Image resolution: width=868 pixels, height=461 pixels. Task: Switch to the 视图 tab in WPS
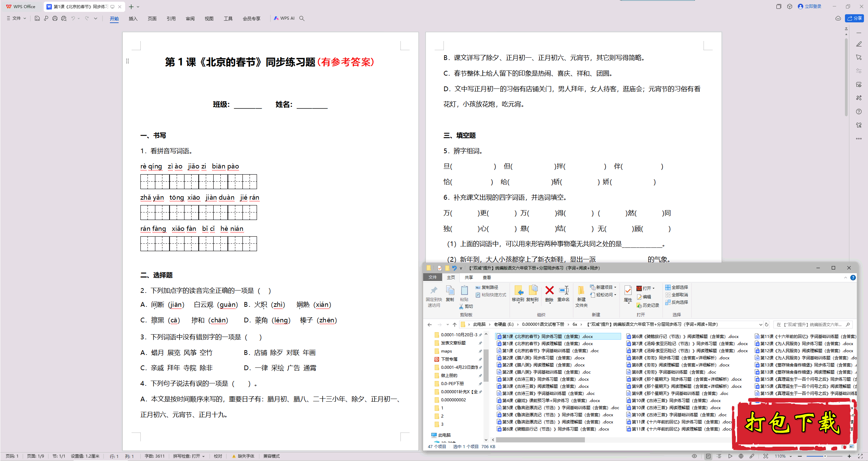(x=209, y=19)
